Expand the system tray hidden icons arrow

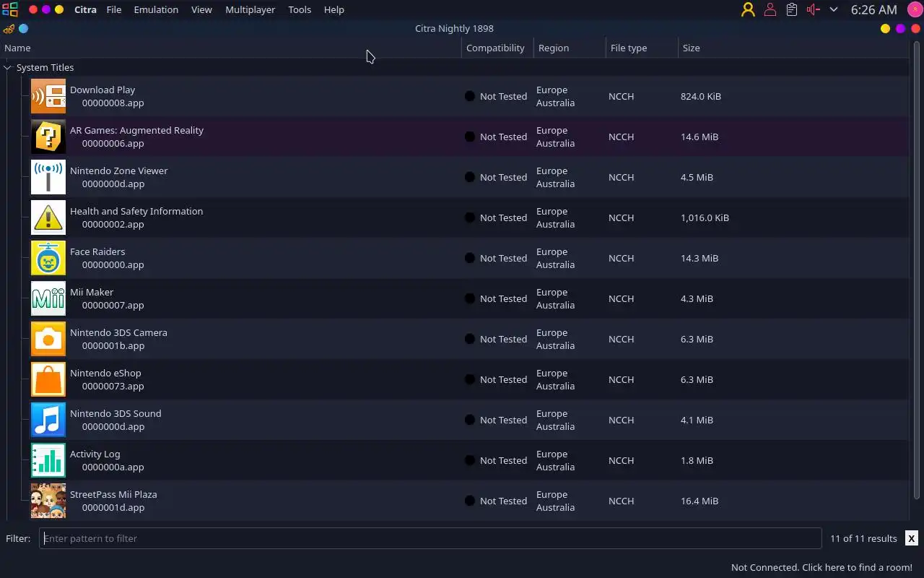(x=834, y=9)
